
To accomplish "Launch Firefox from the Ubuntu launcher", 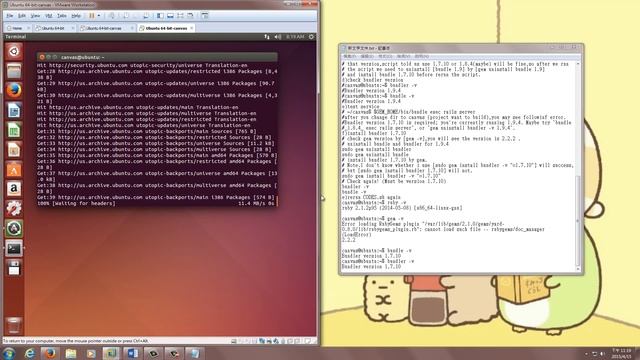I will 14,91.
